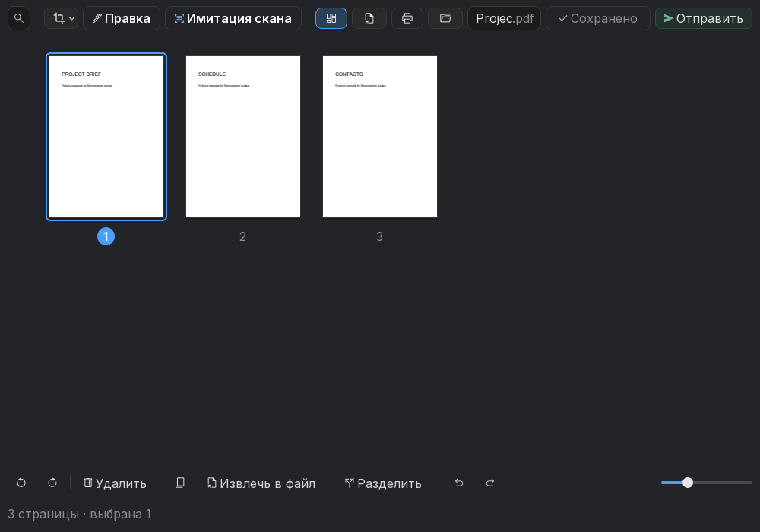Undo the last action
The width and height of the screenshot is (760, 532).
tap(459, 483)
